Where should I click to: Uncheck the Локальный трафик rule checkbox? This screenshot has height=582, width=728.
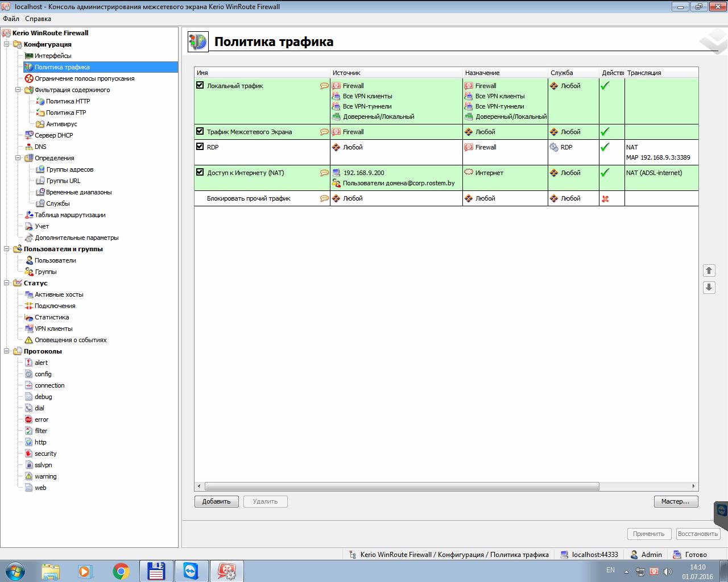click(x=200, y=85)
